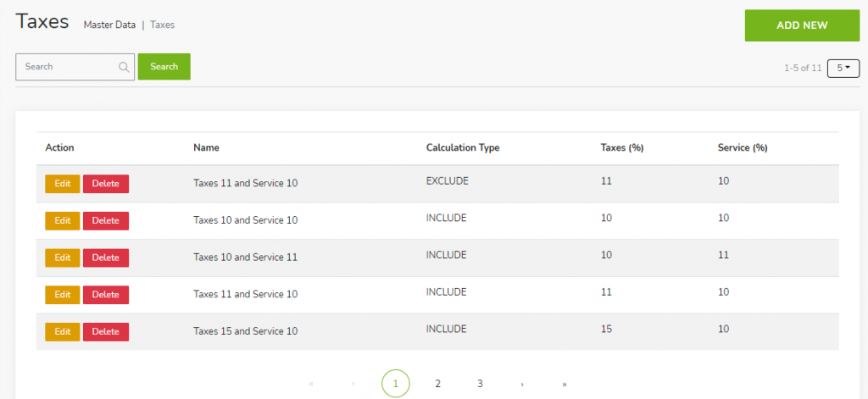Edit the Taxes 10 and Service 10 row
Image resolution: width=868 pixels, height=399 pixels.
click(63, 221)
